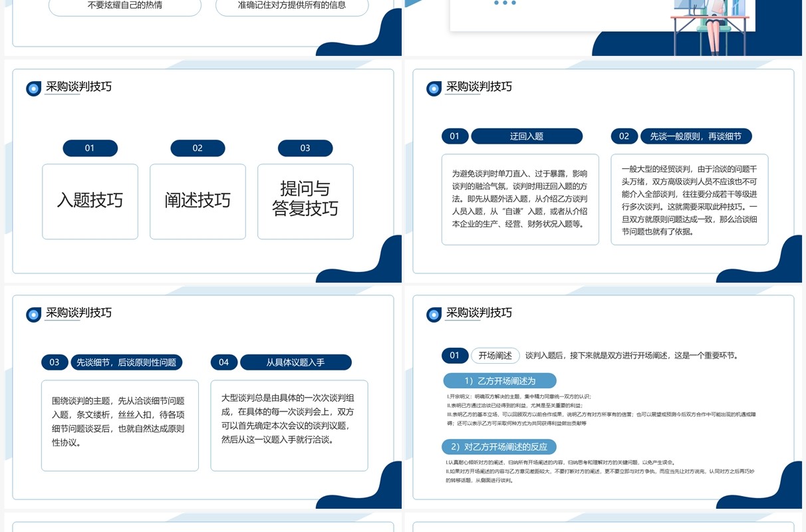The image size is (806, 532).
Task: Click the circle icon on the 入题技巧 slide title
Action: 34,88
